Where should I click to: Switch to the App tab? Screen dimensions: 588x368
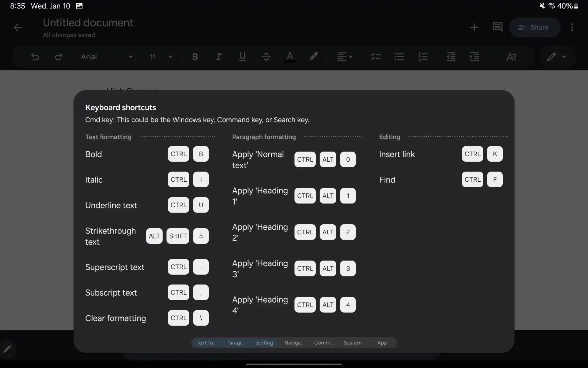382,343
